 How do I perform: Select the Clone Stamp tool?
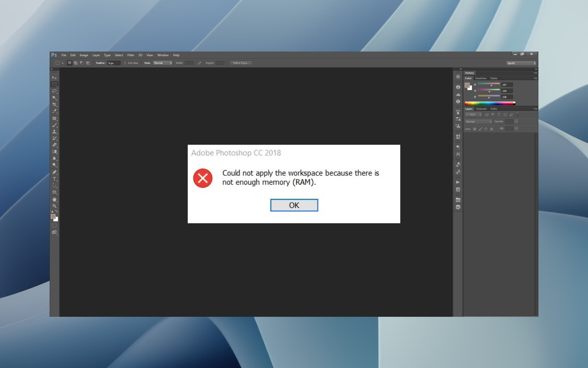[55, 132]
